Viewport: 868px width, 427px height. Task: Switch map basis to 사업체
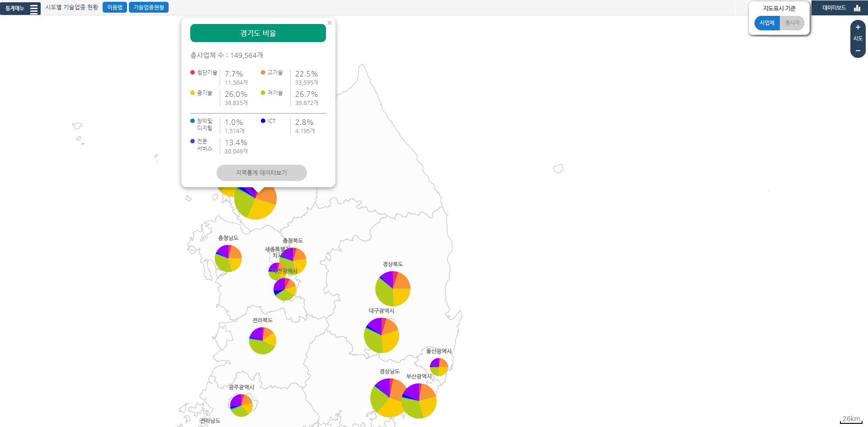767,23
